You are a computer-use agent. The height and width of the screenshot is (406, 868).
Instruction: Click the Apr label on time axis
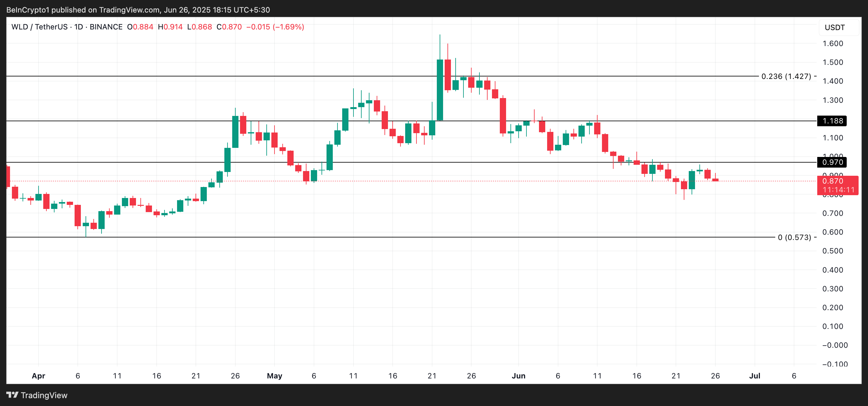pos(39,376)
